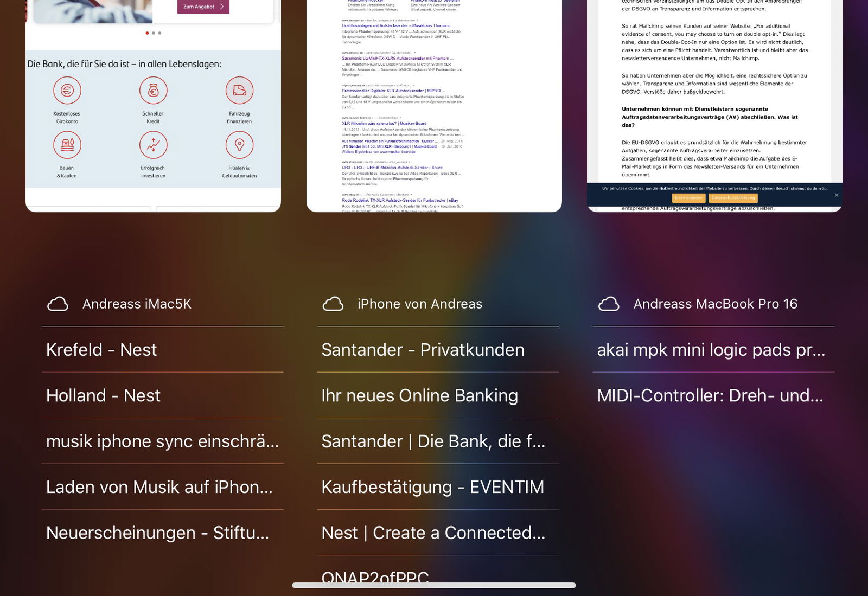Tap the Kostenloses Girokonto euro icon

pos(67,91)
